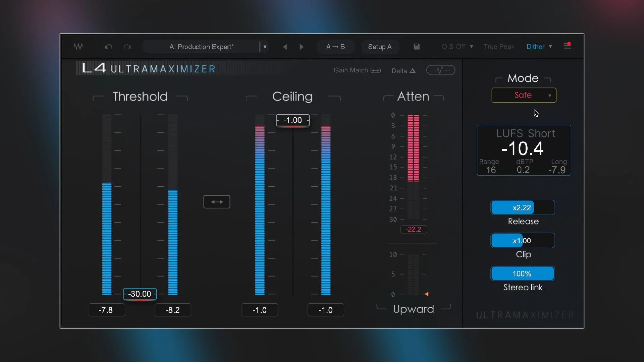Click the threshold-ceiling link arrows button
This screenshot has width=644, height=362.
(x=217, y=202)
